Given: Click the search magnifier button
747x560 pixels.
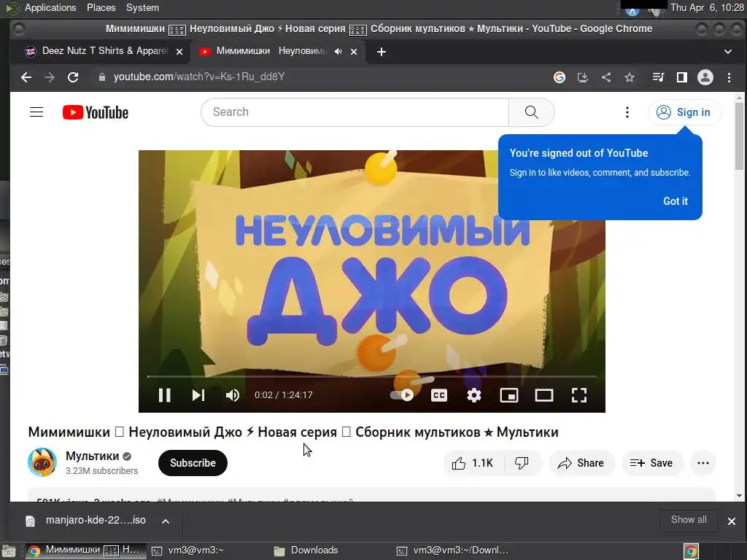Looking at the screenshot, I should [x=532, y=112].
